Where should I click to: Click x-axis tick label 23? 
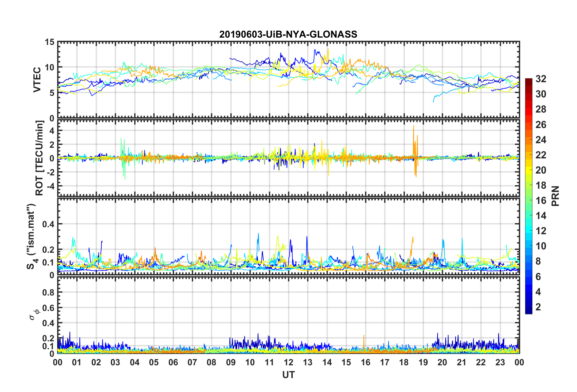[500, 362]
